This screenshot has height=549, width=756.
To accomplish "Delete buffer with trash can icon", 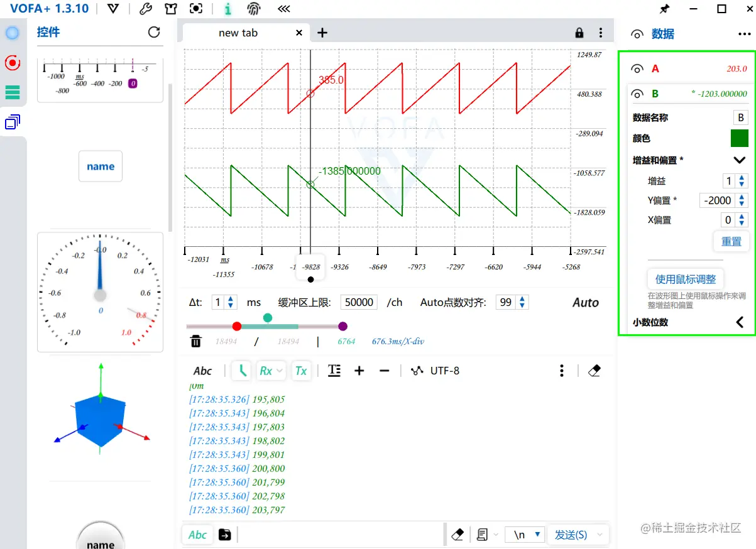I will pos(196,341).
